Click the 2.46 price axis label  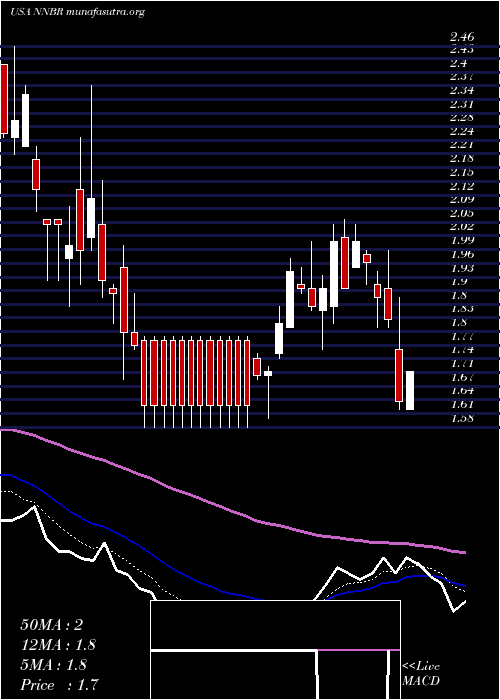click(x=462, y=37)
